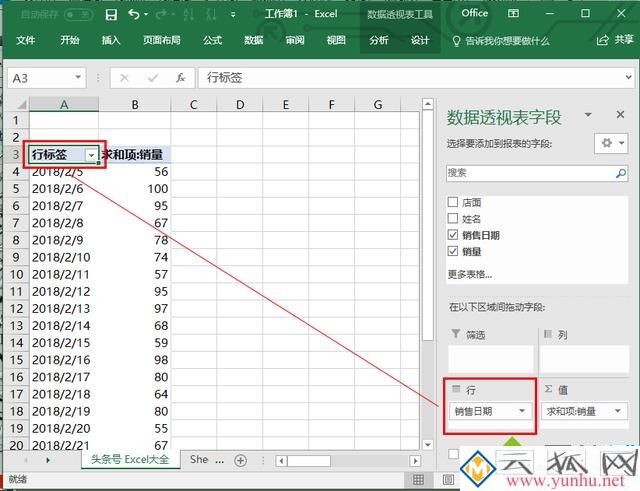Uncheck the 销量 field checkbox
This screenshot has height=491, width=640.
pyautogui.click(x=453, y=251)
